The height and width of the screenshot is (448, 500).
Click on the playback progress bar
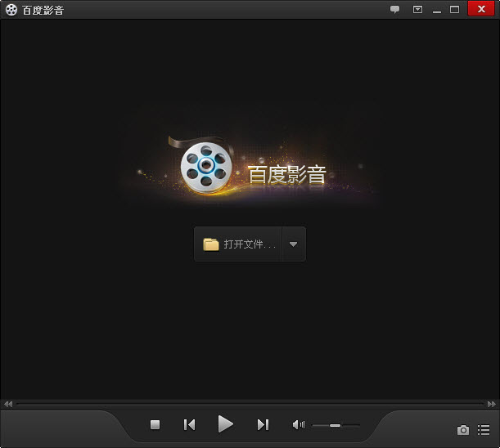250,404
